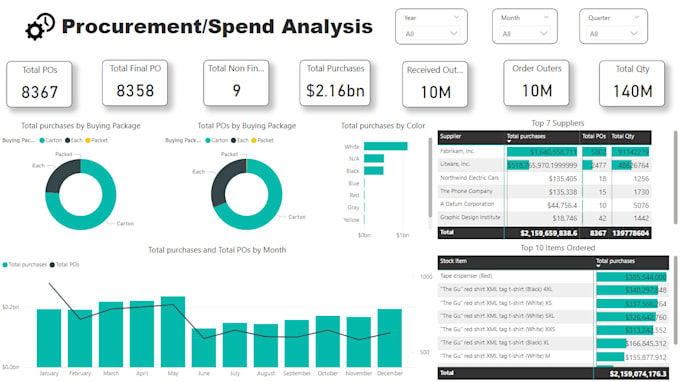
Task: Click the Total Qty 140M card
Action: tap(632, 83)
